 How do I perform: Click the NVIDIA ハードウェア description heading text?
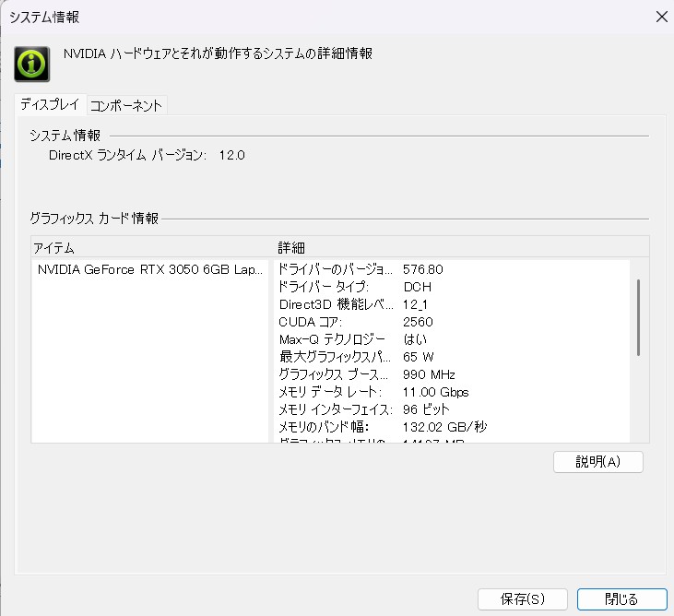(x=218, y=53)
